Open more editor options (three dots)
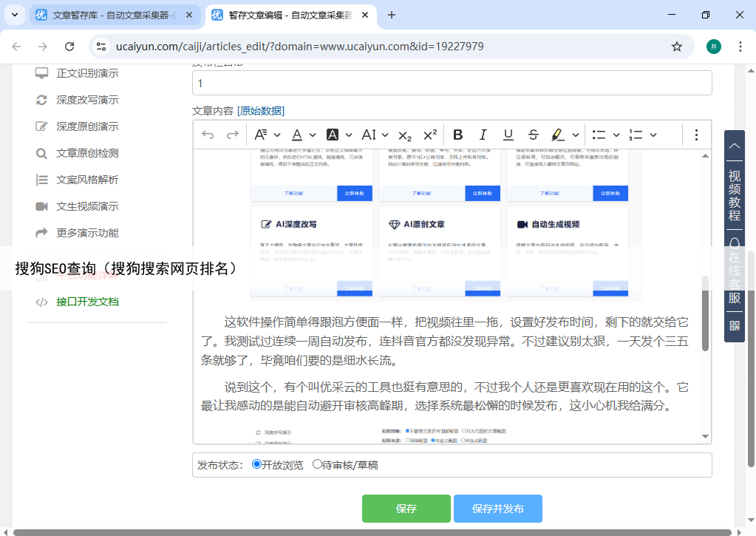756x536 pixels. tap(696, 135)
